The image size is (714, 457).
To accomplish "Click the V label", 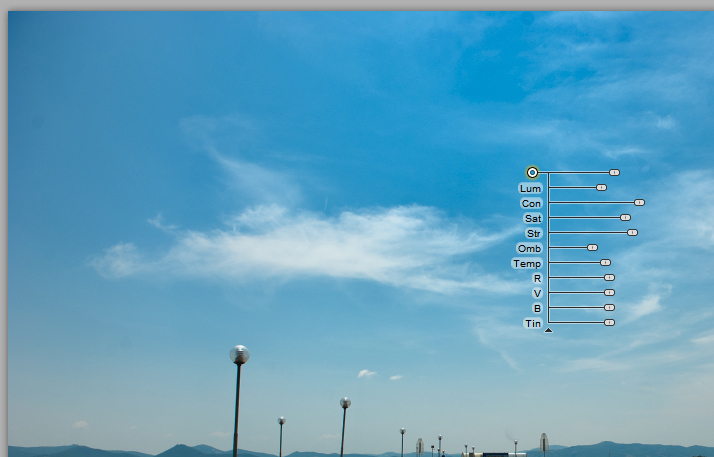I will tap(537, 294).
